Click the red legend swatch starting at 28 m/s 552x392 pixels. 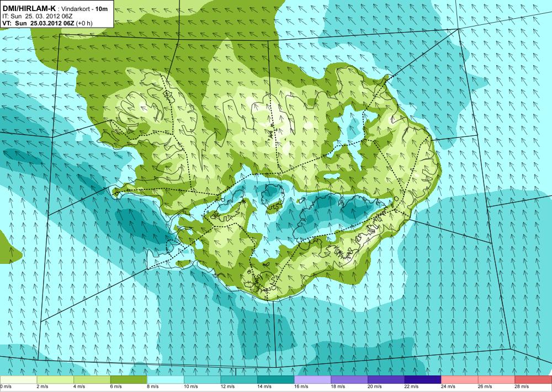533,380
